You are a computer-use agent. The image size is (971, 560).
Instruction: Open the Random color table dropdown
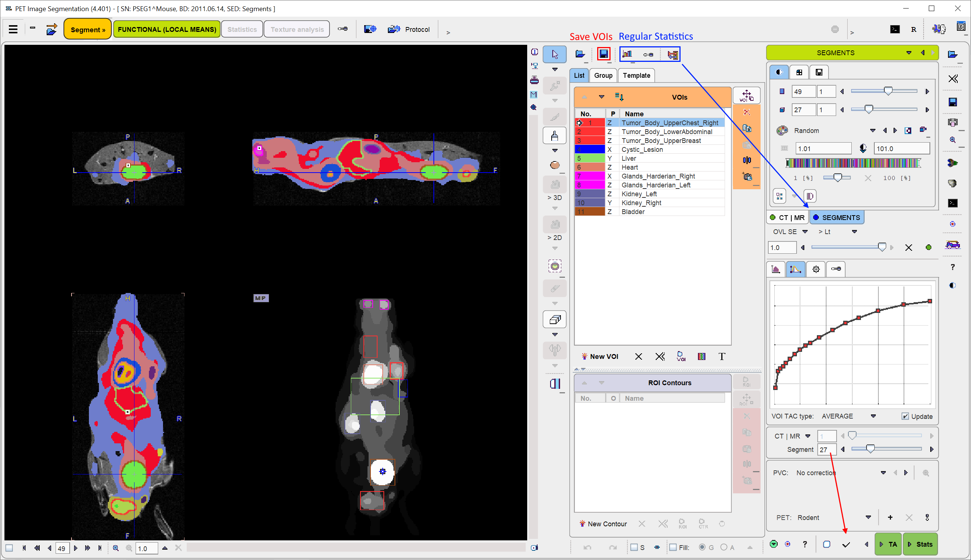tap(872, 131)
